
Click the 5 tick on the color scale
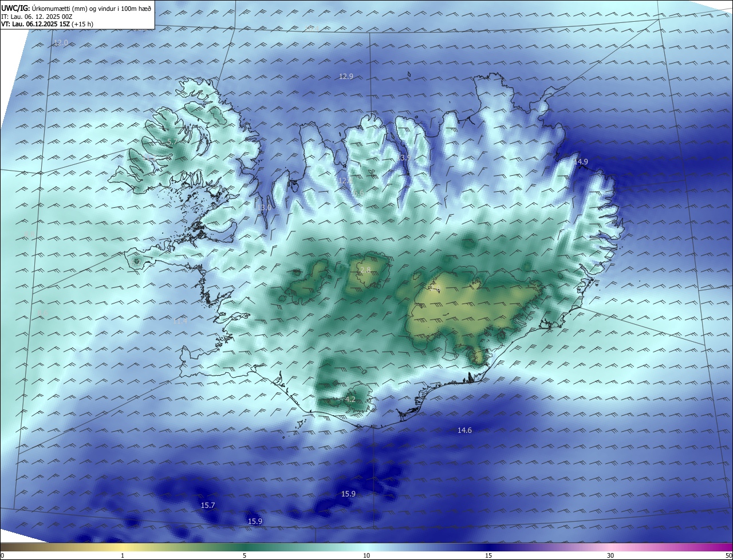[245, 556]
